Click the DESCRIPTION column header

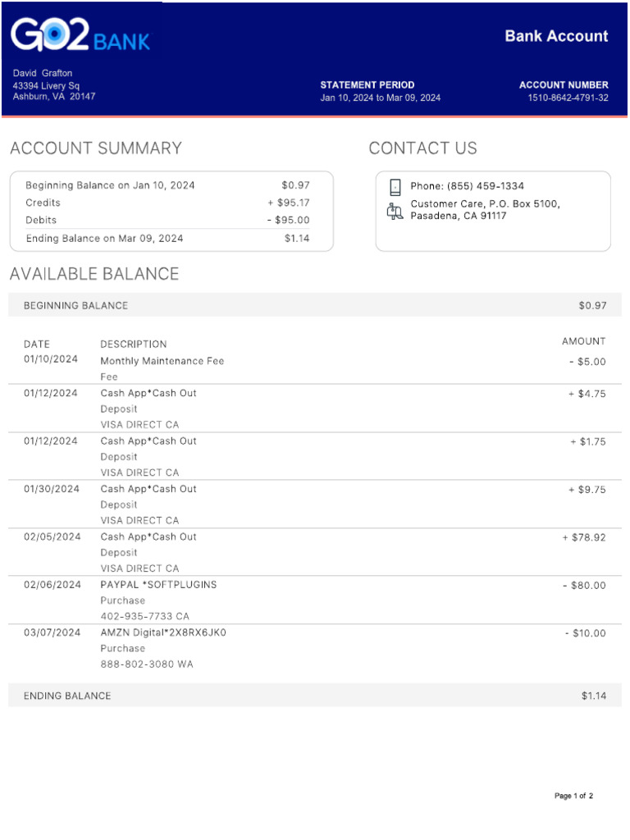[x=133, y=345]
